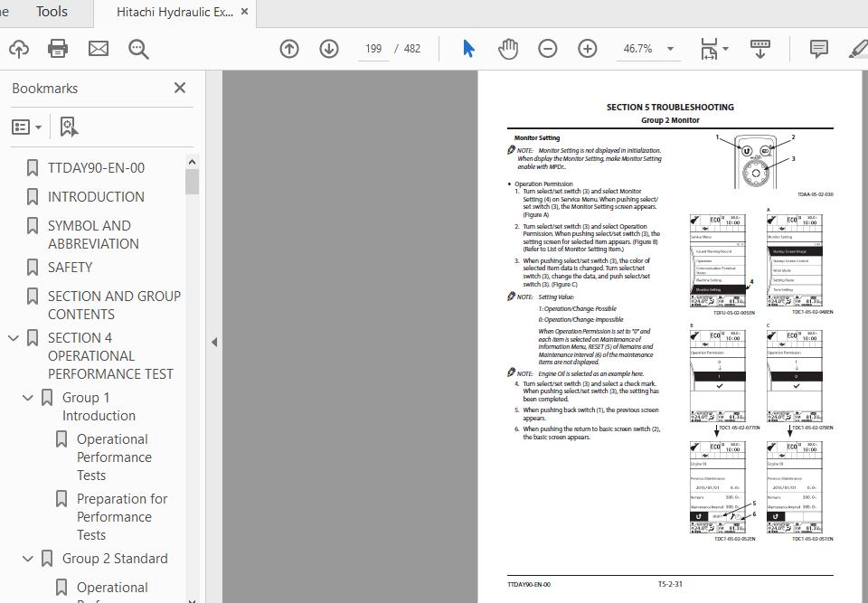Click SECTION AND GROUP CONTENTS ribbon icon
The height and width of the screenshot is (603, 868).
pyautogui.click(x=33, y=296)
